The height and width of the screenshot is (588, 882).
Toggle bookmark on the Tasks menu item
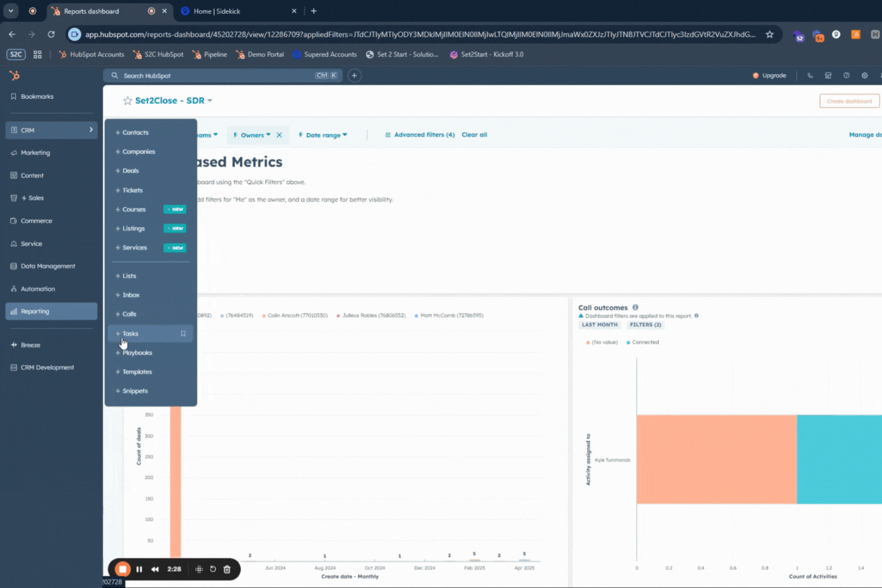click(183, 334)
